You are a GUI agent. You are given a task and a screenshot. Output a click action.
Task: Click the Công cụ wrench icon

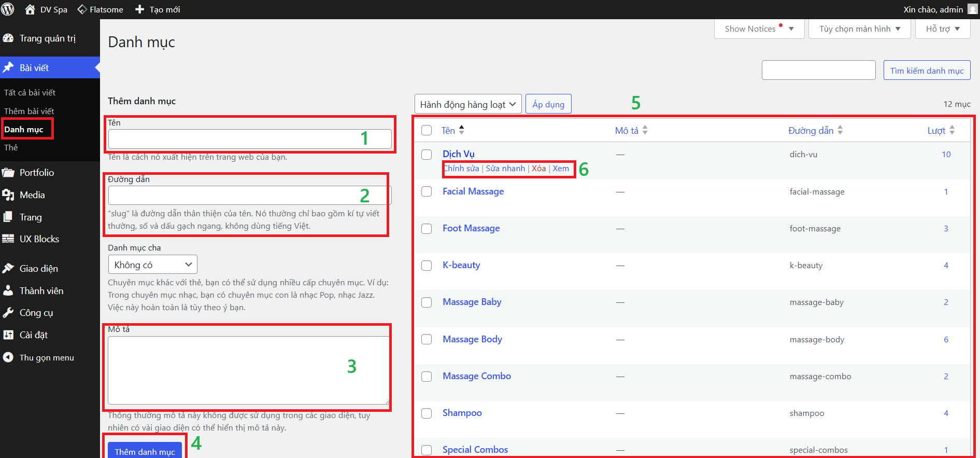tap(8, 313)
